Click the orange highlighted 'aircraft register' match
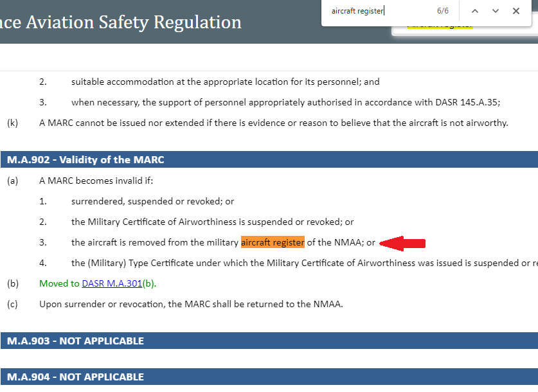The height and width of the screenshot is (392, 538). (x=273, y=242)
